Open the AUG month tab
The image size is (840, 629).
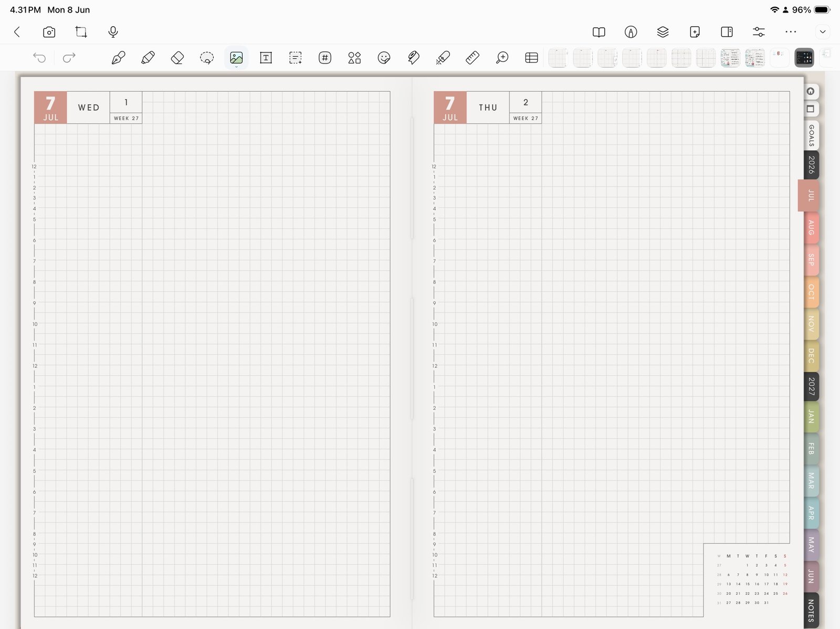pyautogui.click(x=811, y=228)
